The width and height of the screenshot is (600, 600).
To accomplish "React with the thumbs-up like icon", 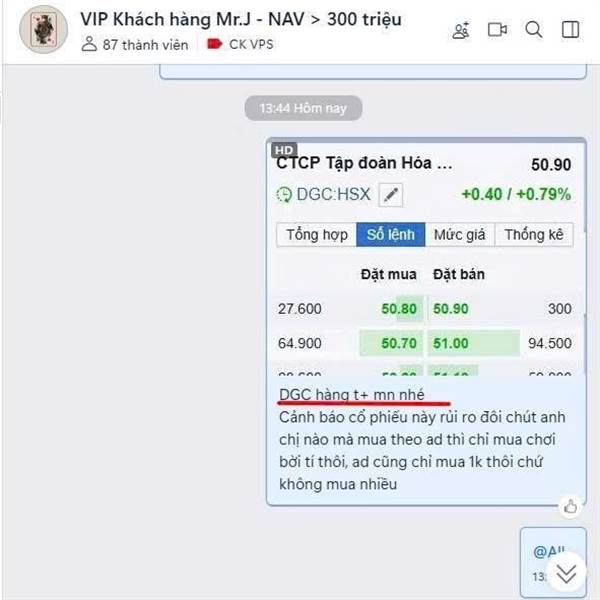I will tap(570, 507).
